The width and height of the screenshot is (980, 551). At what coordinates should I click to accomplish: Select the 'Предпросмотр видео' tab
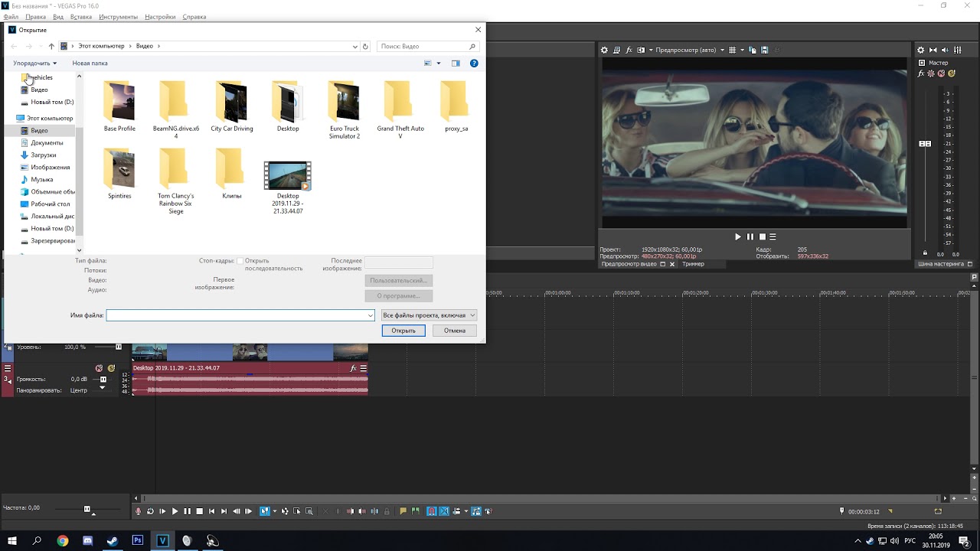click(x=629, y=264)
